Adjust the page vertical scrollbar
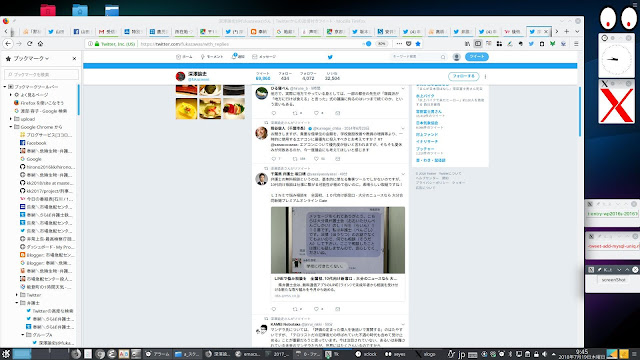This screenshot has height=360, width=640. point(580,111)
